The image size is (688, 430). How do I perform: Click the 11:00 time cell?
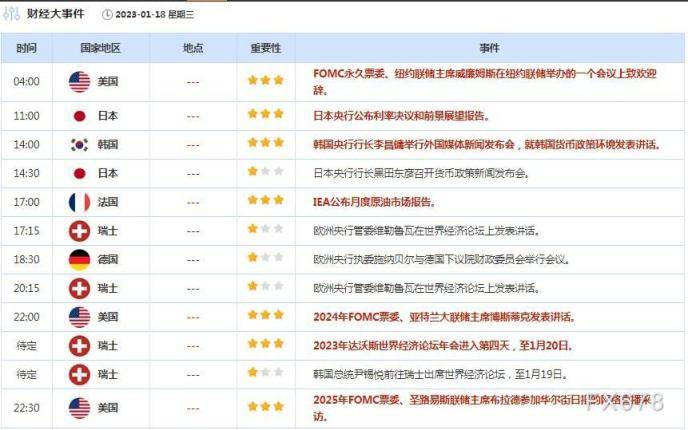[x=26, y=116]
